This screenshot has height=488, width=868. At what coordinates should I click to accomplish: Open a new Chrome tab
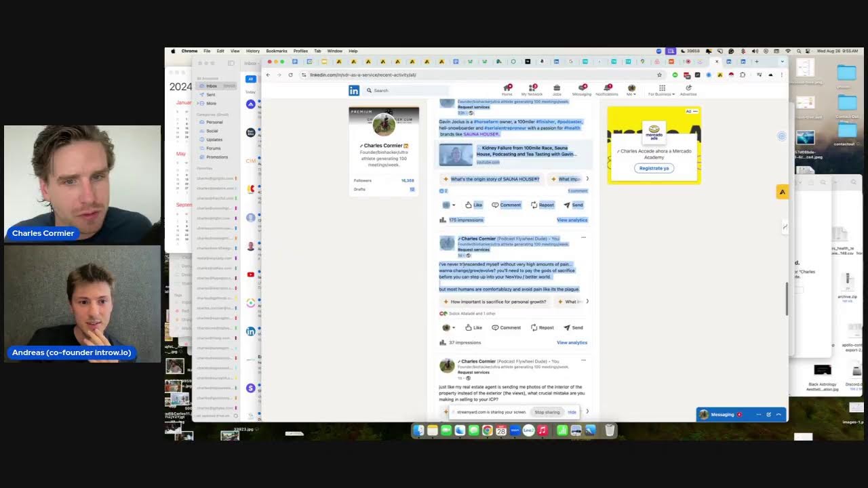pos(757,62)
